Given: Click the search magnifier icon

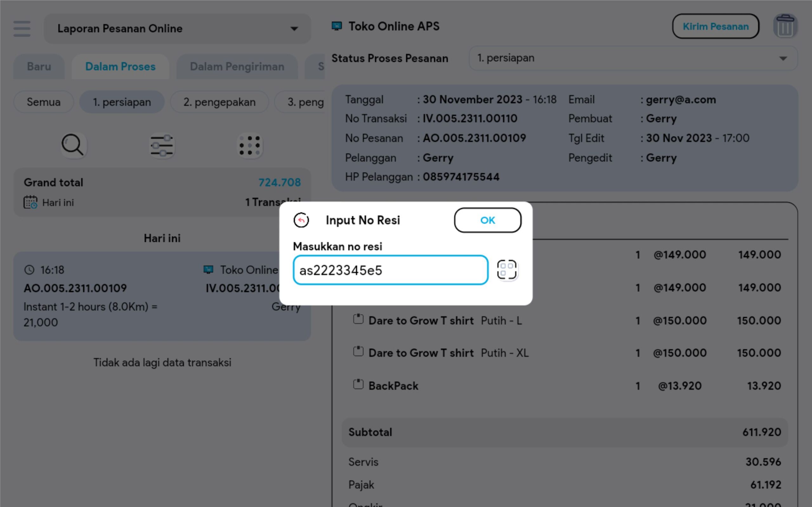Looking at the screenshot, I should [x=73, y=145].
